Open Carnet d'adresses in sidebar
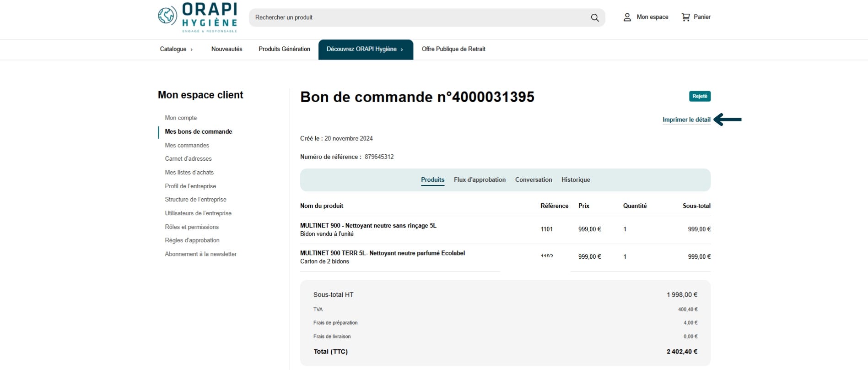Screen dimensions: 868x370 pyautogui.click(x=188, y=158)
